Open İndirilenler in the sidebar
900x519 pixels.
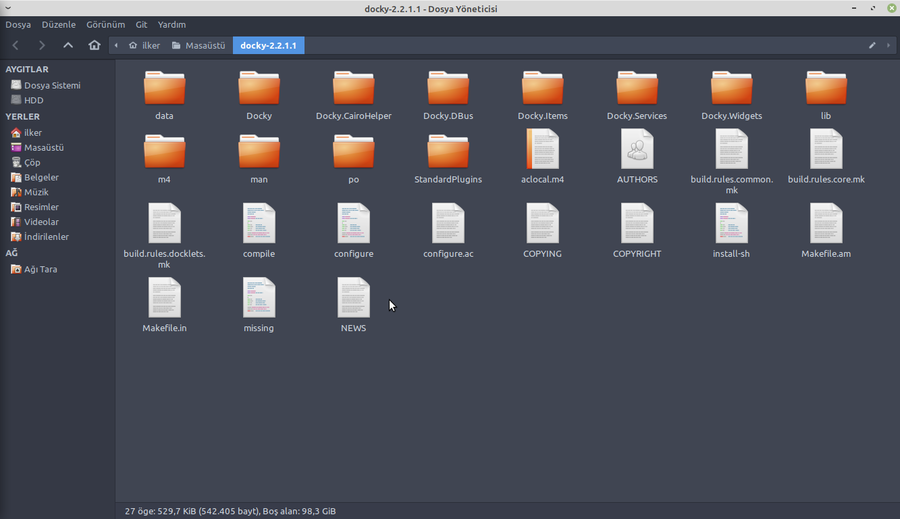[x=46, y=237]
